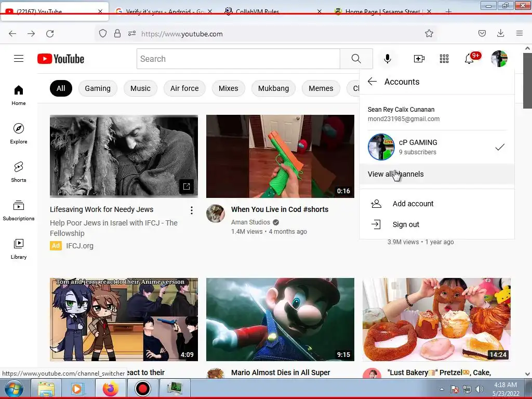This screenshot has width=532, height=399.
Task: Select the Air force filter chip
Action: click(x=184, y=88)
